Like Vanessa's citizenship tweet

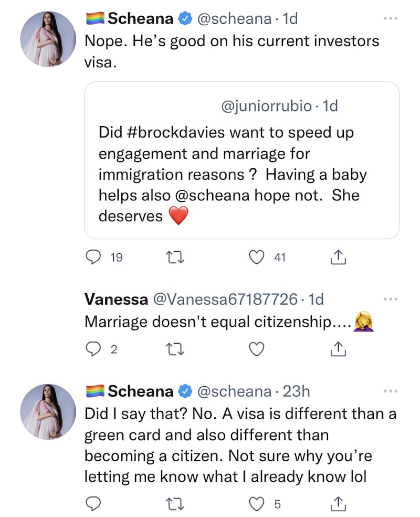click(256, 348)
